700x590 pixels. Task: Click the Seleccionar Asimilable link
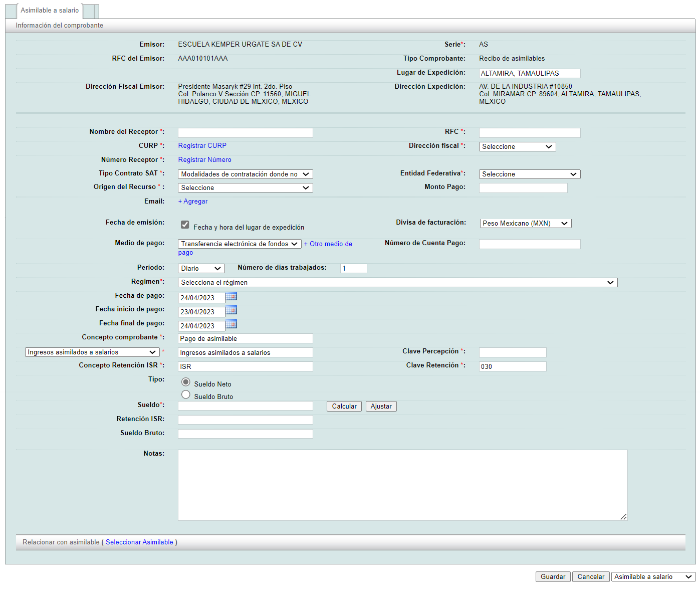(x=139, y=542)
